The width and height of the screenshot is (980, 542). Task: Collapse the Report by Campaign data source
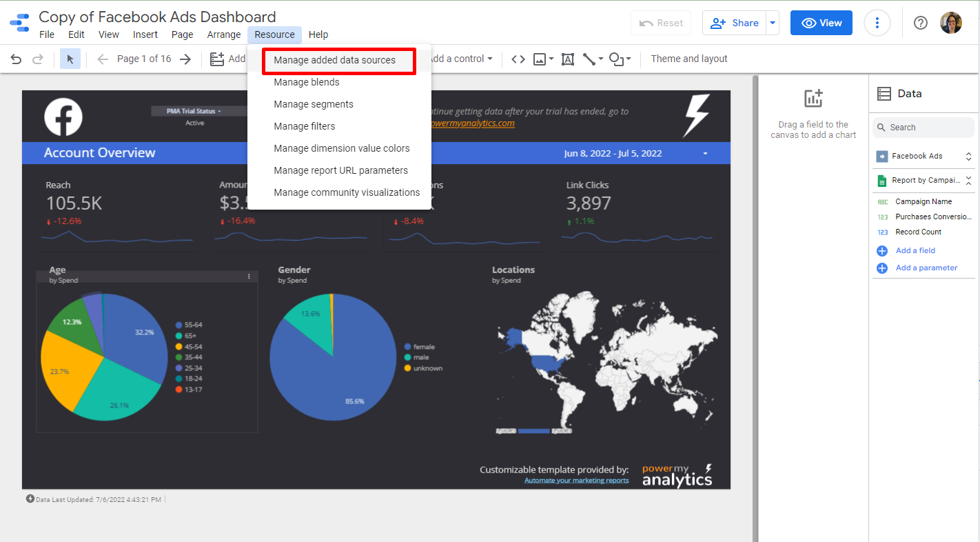[x=968, y=181]
